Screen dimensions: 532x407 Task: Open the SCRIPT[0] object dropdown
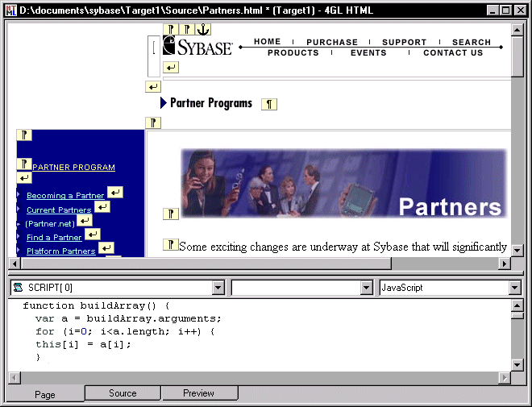click(x=218, y=288)
